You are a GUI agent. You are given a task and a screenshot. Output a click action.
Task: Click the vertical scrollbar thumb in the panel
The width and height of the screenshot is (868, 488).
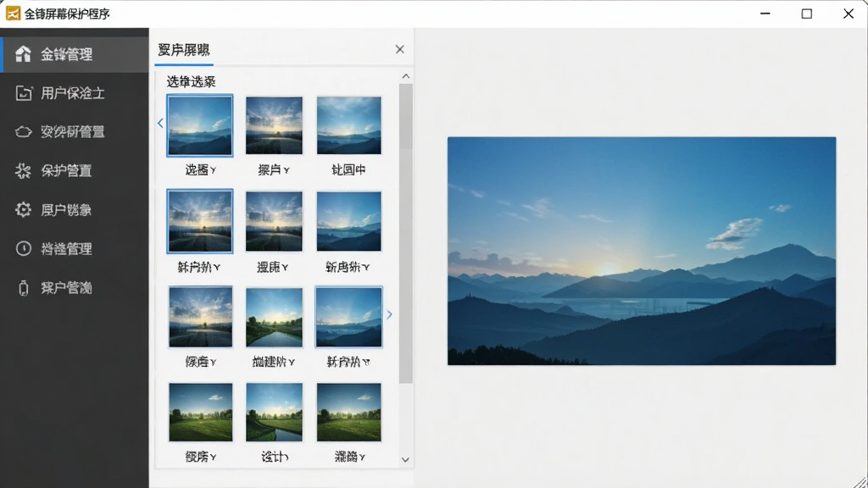[406, 233]
